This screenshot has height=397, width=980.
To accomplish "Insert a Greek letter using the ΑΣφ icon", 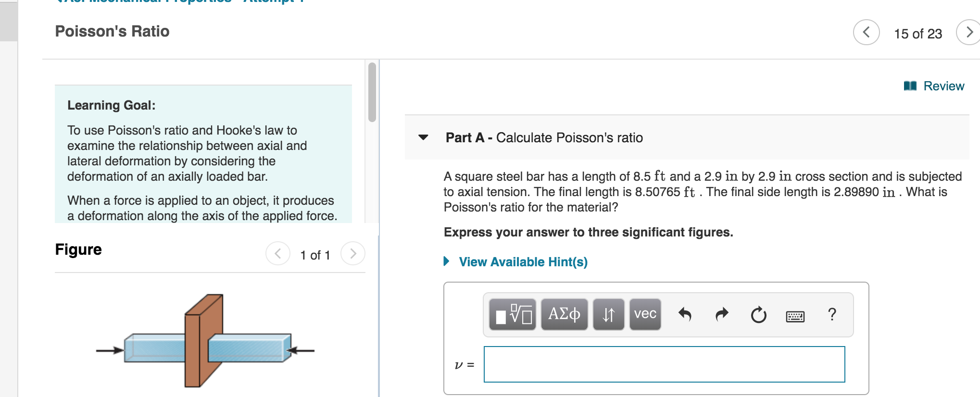I will (564, 314).
